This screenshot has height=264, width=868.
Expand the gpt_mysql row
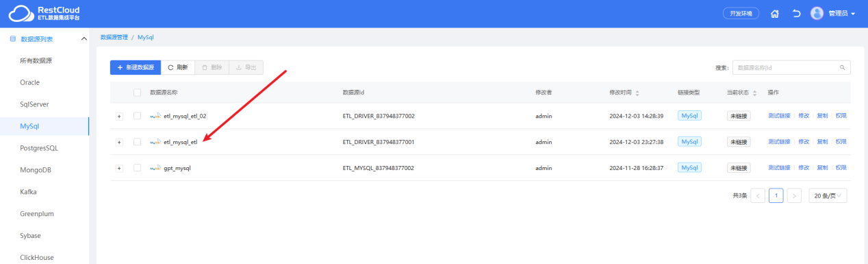tap(119, 168)
